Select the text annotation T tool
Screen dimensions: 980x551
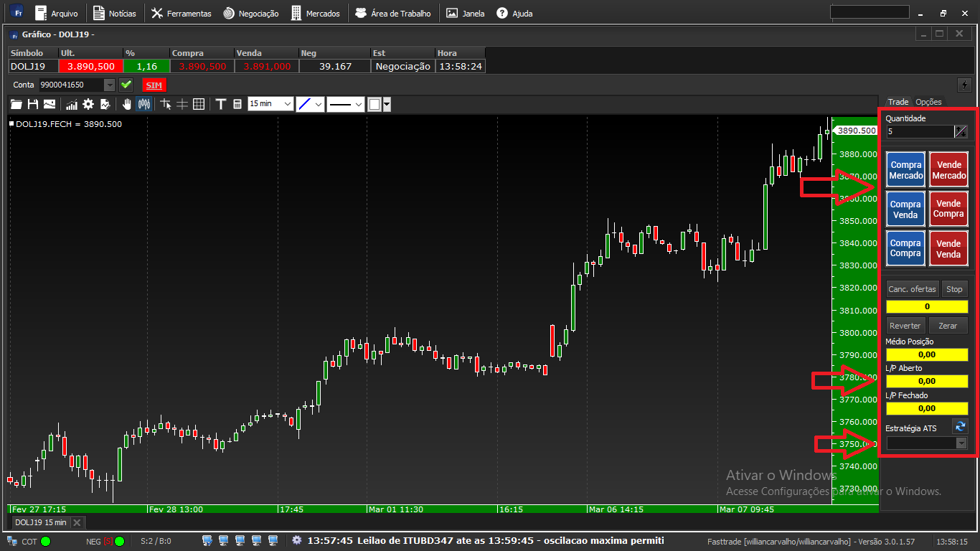coord(221,104)
